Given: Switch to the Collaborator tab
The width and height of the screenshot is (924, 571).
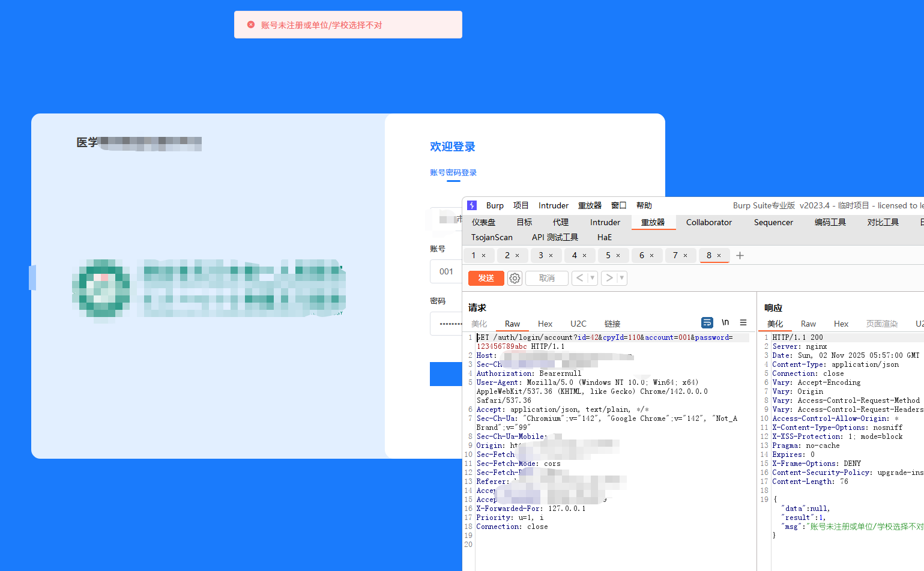Looking at the screenshot, I should [x=709, y=222].
